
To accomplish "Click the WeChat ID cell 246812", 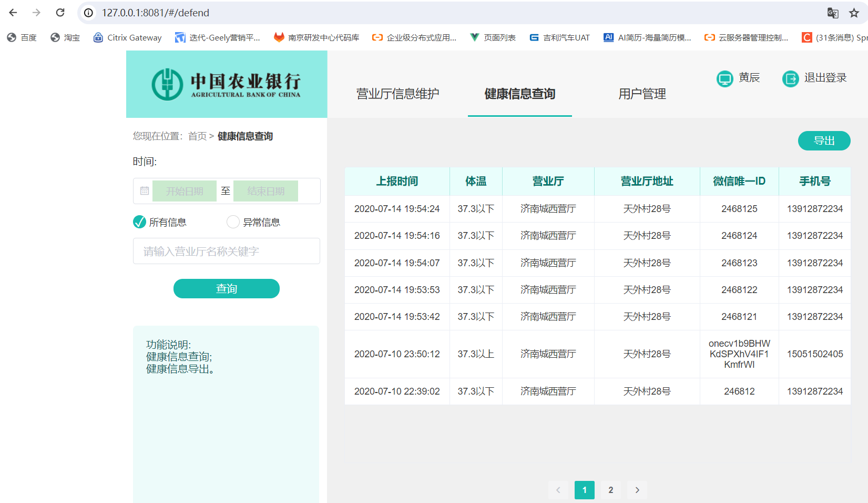I will point(739,391).
